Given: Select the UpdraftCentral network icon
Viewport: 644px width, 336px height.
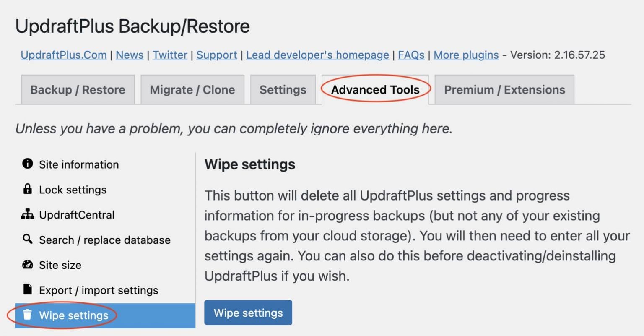Looking at the screenshot, I should 27,215.
